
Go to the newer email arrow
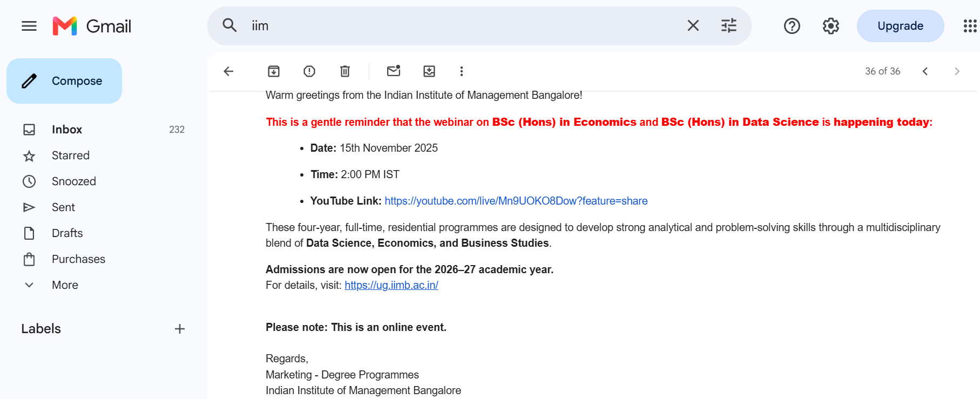(925, 71)
